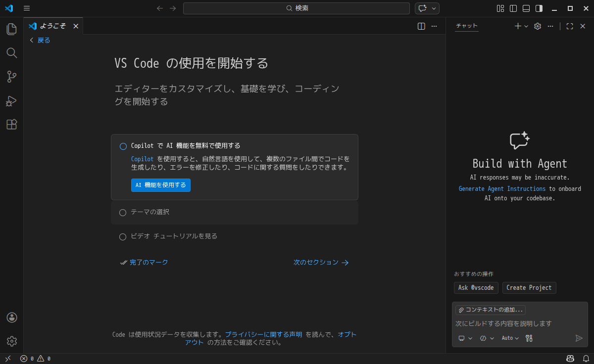This screenshot has height=364, width=594.
Task: Toggle the secondary side bar visibility
Action: click(539, 8)
